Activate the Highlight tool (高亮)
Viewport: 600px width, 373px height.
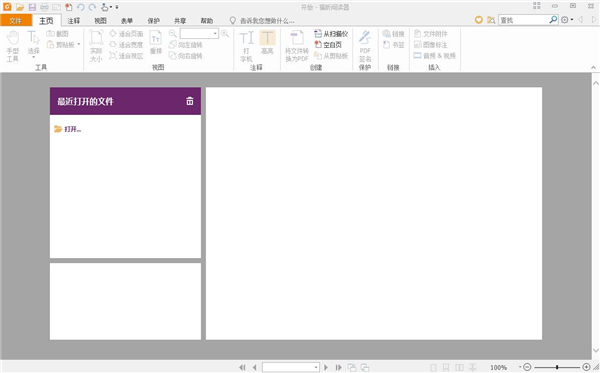click(x=267, y=43)
